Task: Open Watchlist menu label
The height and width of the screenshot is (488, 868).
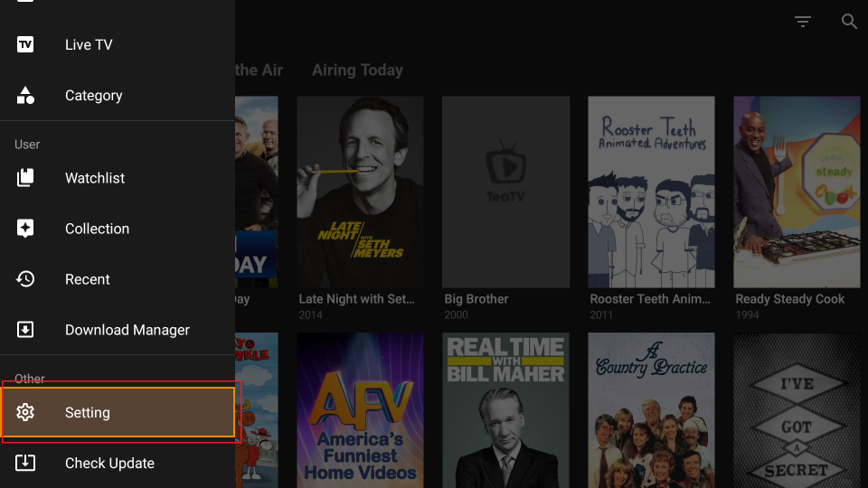Action: tap(95, 178)
